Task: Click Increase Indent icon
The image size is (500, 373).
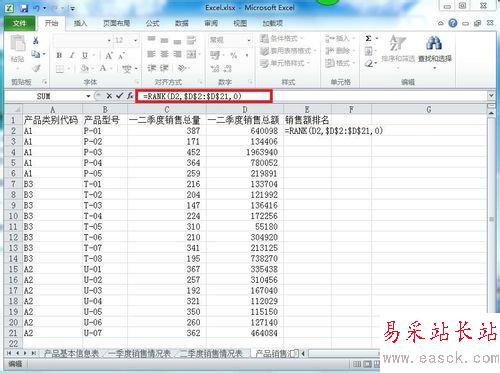Action: pos(164,68)
